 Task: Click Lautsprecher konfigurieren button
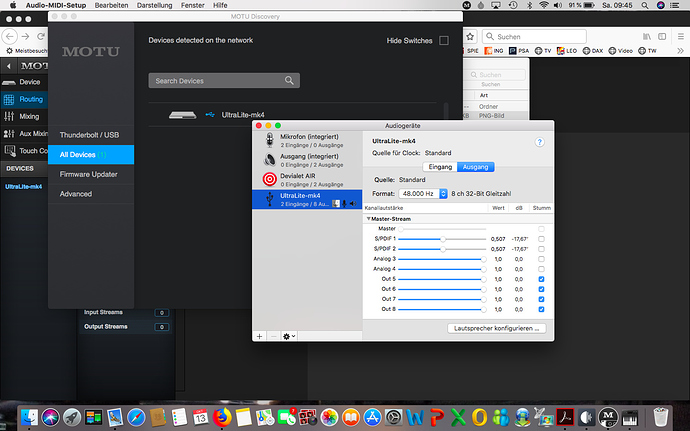tap(497, 328)
